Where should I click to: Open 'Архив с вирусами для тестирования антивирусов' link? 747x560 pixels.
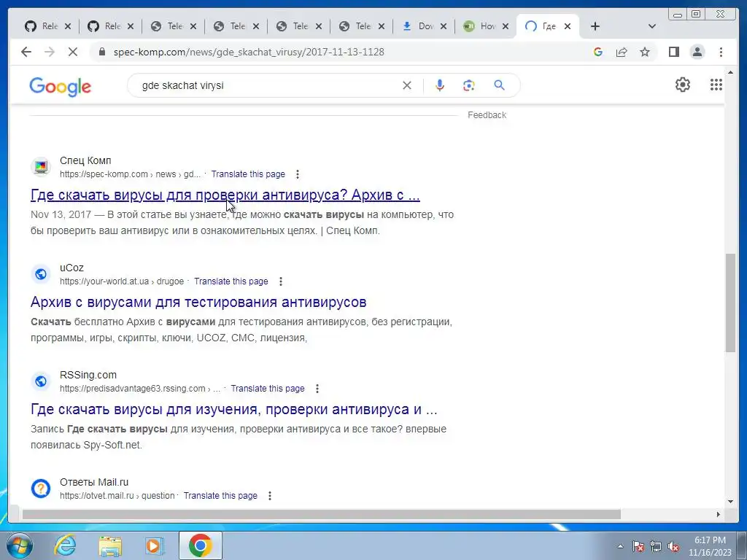coord(198,302)
